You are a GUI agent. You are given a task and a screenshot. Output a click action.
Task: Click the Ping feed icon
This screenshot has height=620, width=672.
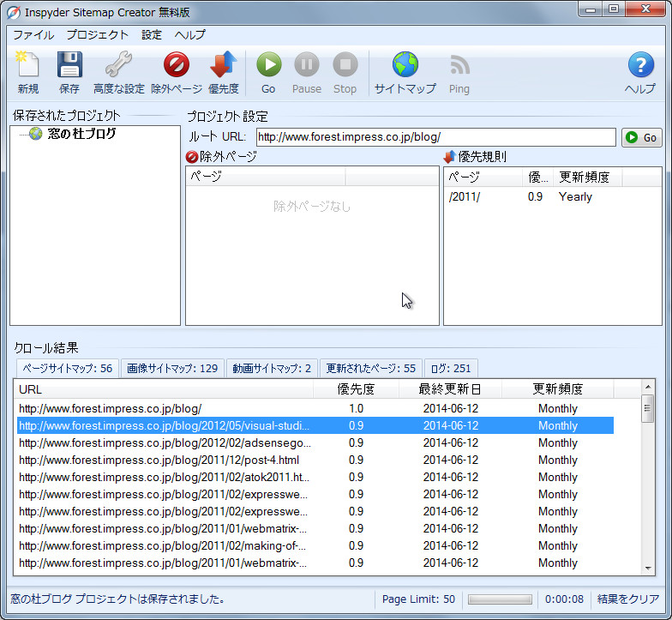click(x=459, y=65)
